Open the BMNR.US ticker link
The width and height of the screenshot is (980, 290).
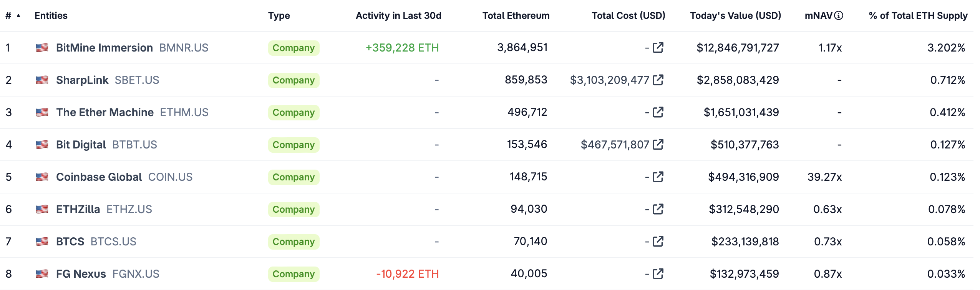click(183, 48)
